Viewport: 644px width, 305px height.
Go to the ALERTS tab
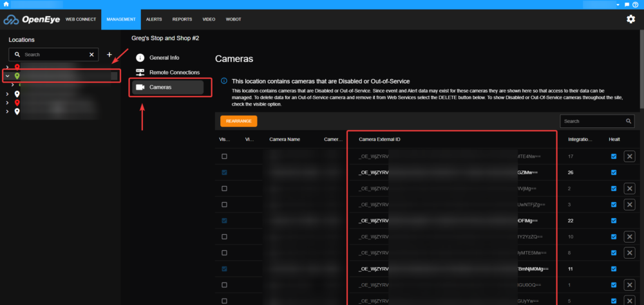(154, 19)
